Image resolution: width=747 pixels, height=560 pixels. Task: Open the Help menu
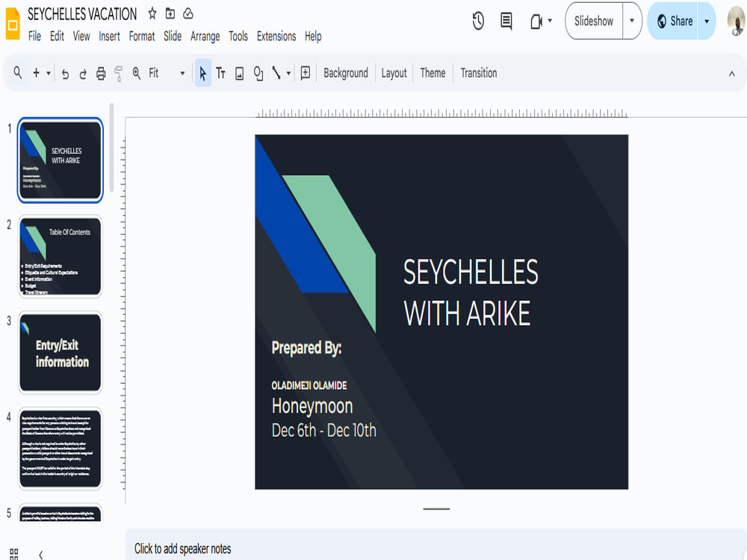[x=313, y=36]
